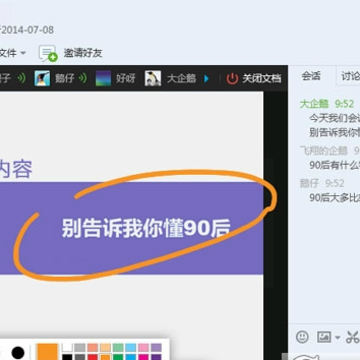Pick the light blue color swatch
The width and height of the screenshot is (360, 360).
point(131,347)
